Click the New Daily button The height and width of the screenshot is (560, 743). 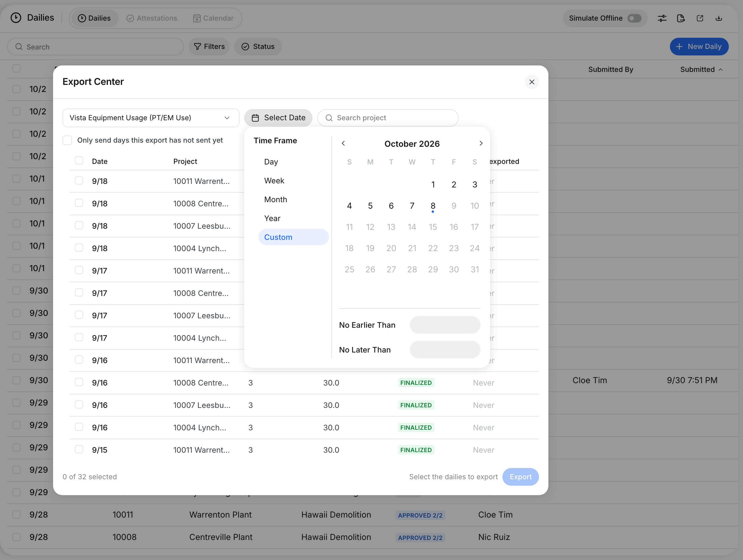pos(699,47)
